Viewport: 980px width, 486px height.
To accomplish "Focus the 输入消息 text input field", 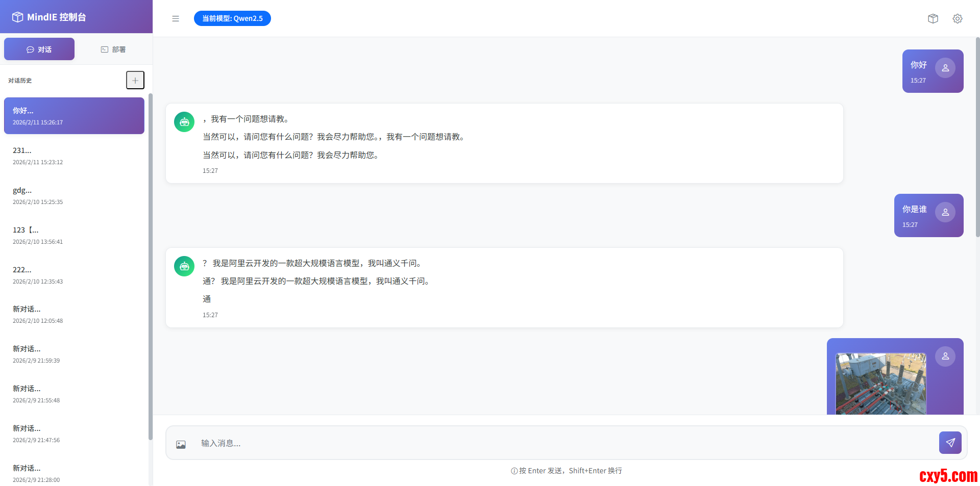I will (561, 443).
